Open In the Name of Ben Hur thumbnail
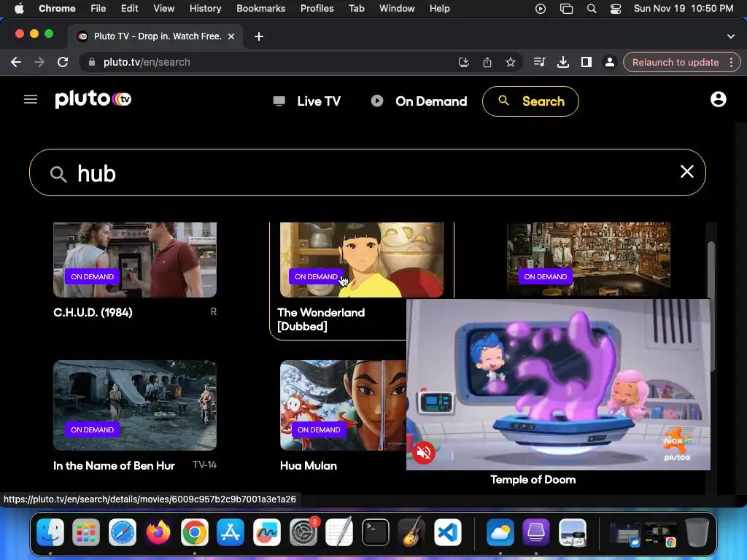Screen dimensions: 747x560 (x=135, y=405)
